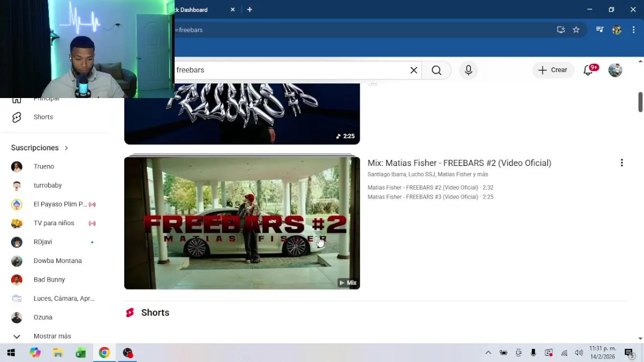Open YouTube account avatar menu

tap(615, 70)
